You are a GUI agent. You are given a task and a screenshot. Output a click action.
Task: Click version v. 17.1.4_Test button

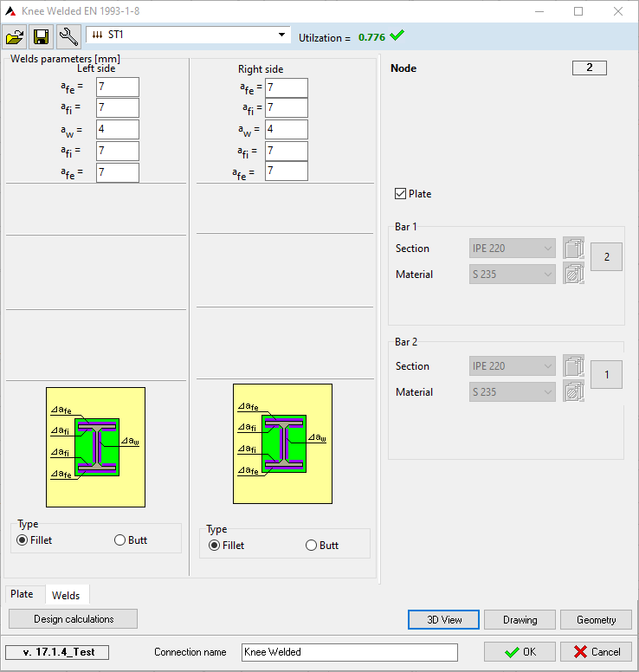57,652
